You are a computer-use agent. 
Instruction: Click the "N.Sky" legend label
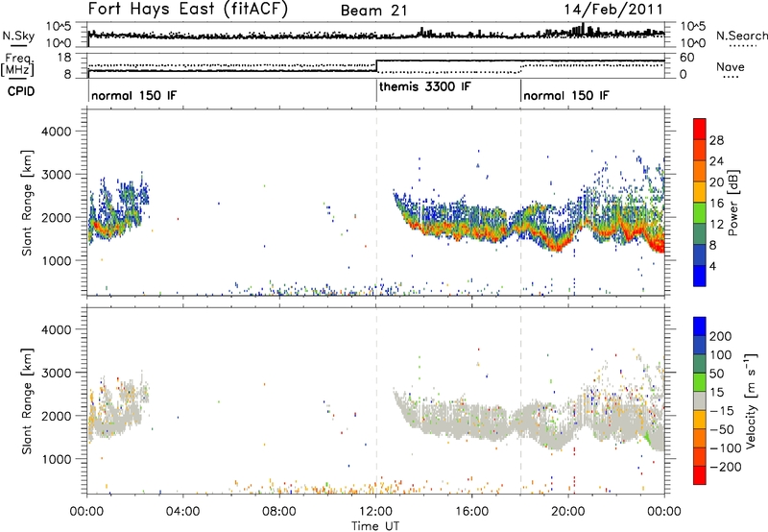(18, 36)
